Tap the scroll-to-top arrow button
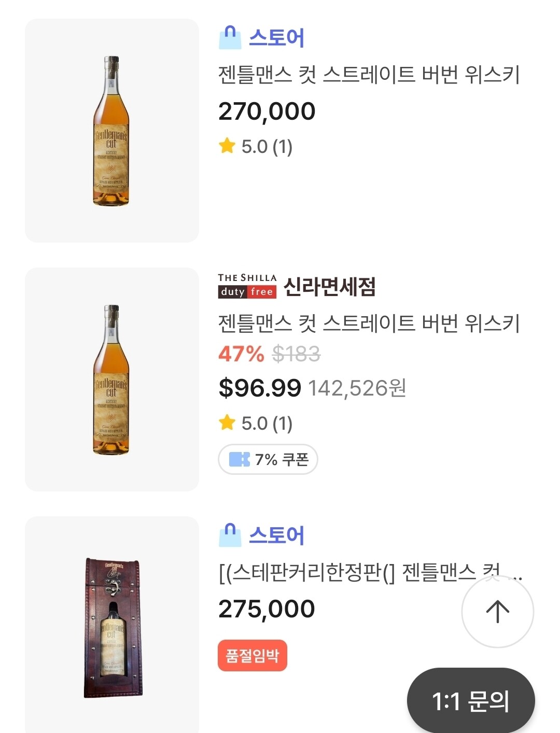560x733 pixels. pyautogui.click(x=497, y=611)
